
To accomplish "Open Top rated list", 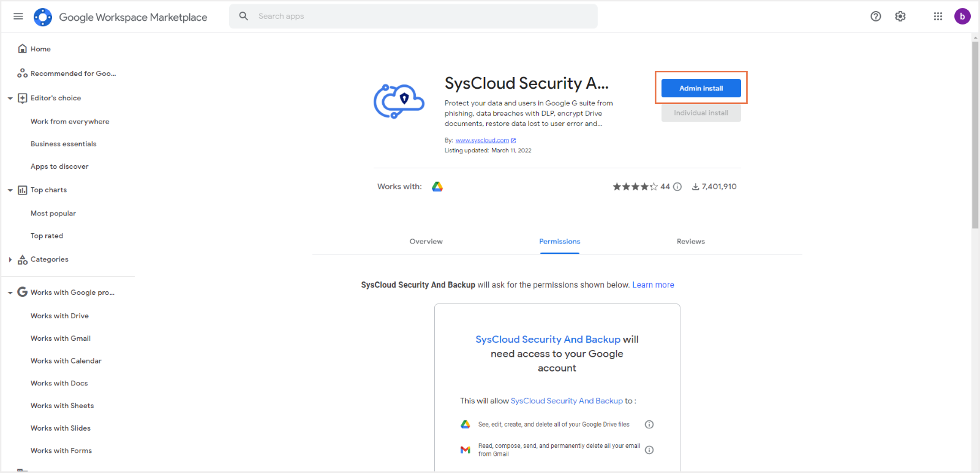I will pos(47,236).
